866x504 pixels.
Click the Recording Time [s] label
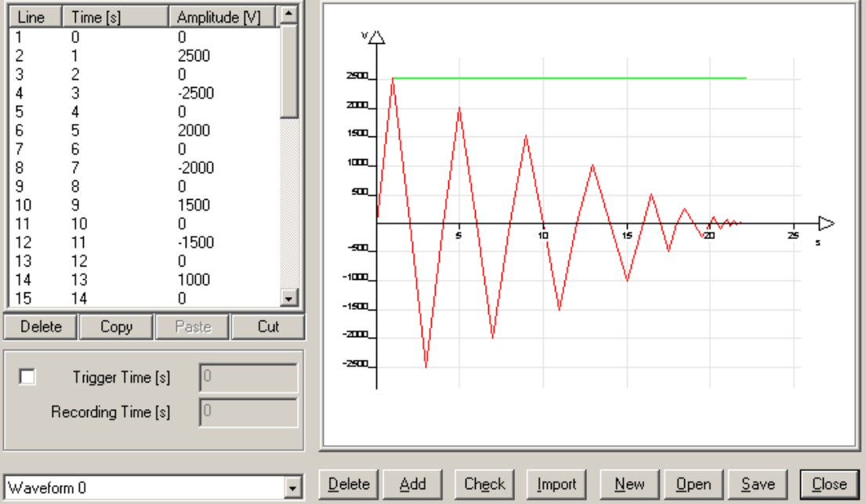(x=111, y=412)
